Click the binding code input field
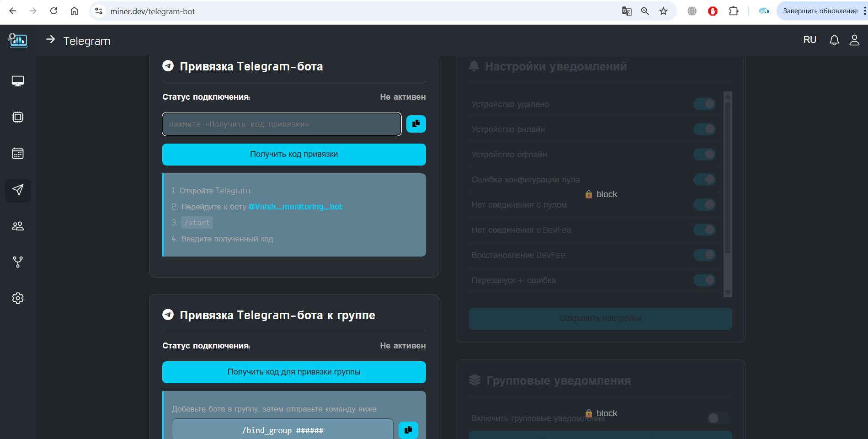 (x=282, y=124)
